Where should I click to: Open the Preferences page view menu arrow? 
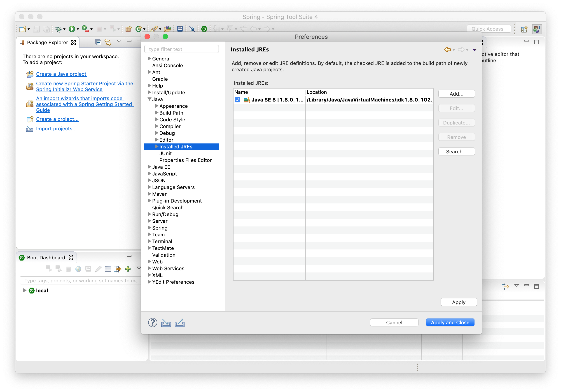(475, 50)
